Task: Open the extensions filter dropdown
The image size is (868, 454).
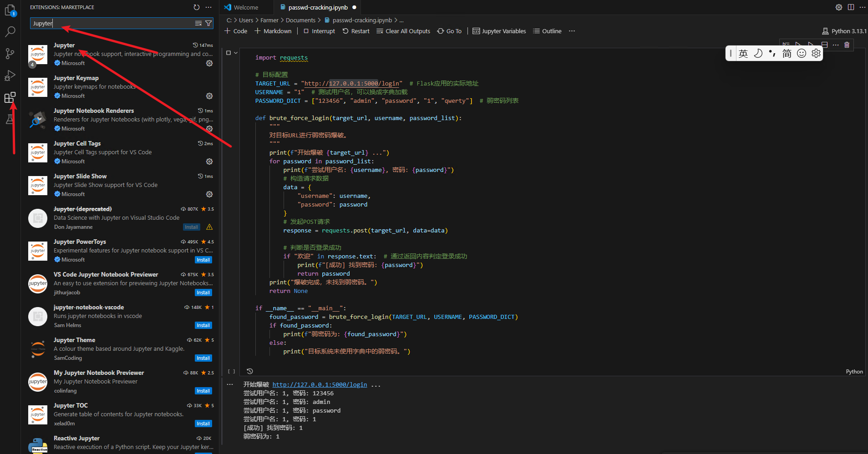Action: (208, 23)
